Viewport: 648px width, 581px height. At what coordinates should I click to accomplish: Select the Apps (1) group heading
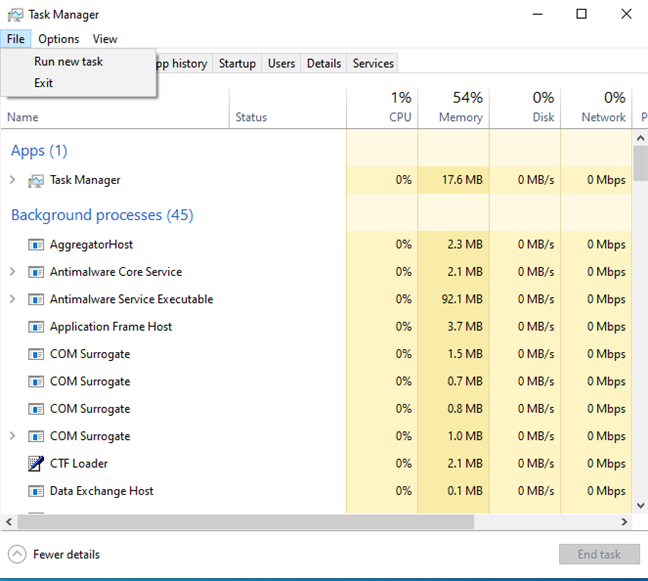[39, 151]
